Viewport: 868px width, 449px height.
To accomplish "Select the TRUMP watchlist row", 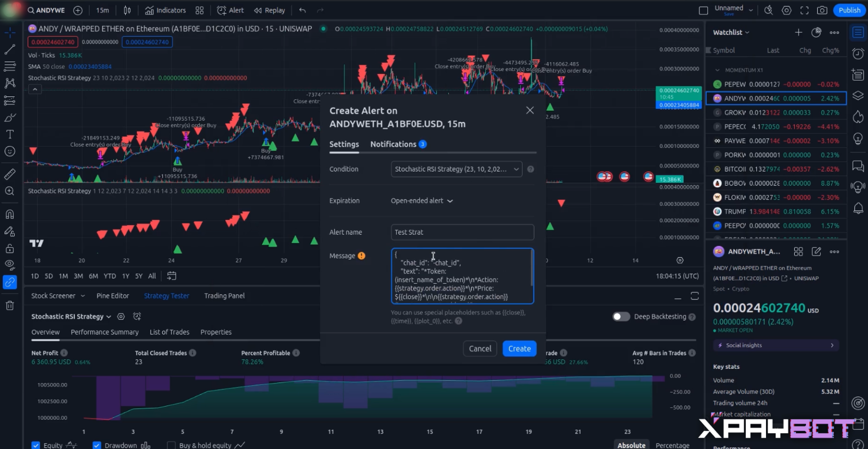I will click(x=776, y=212).
